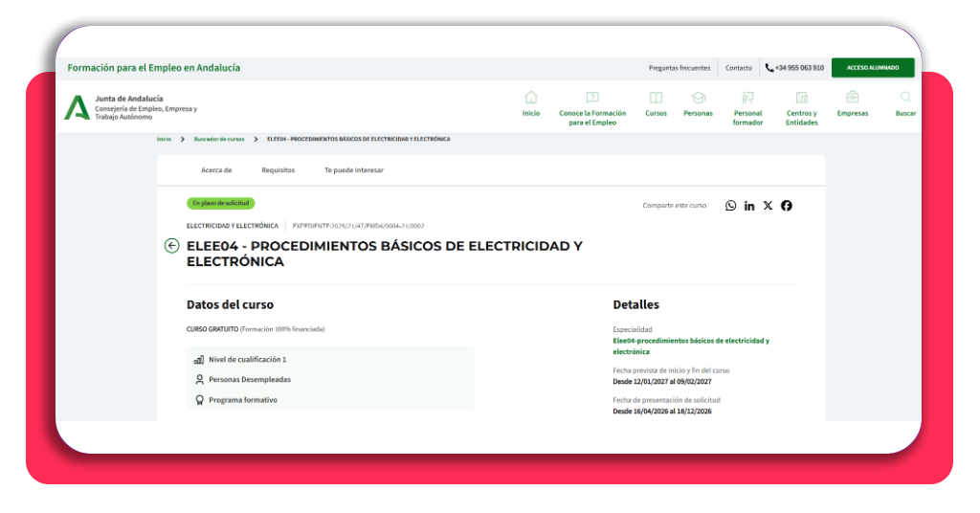
Task: Open Preguntas frecuentes link
Action: [x=679, y=68]
